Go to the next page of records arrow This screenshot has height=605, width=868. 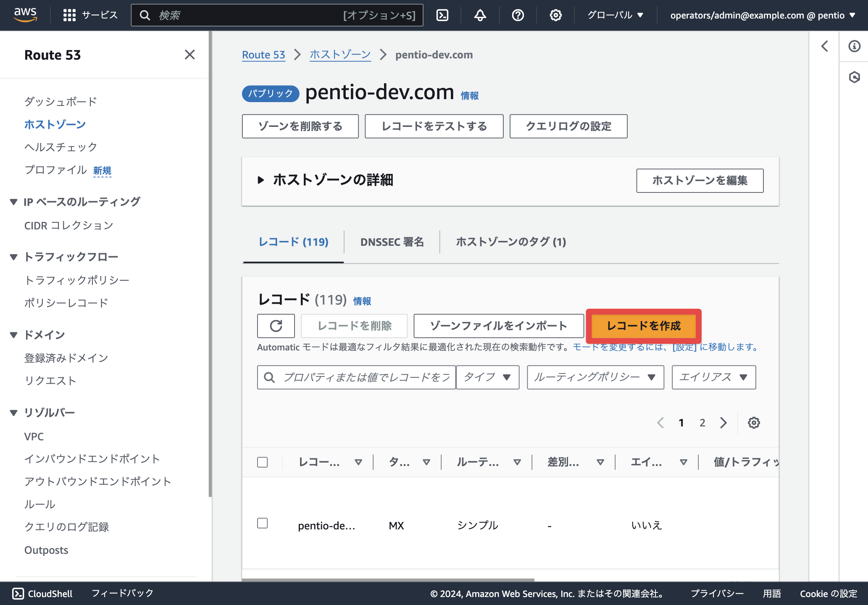[x=723, y=423]
